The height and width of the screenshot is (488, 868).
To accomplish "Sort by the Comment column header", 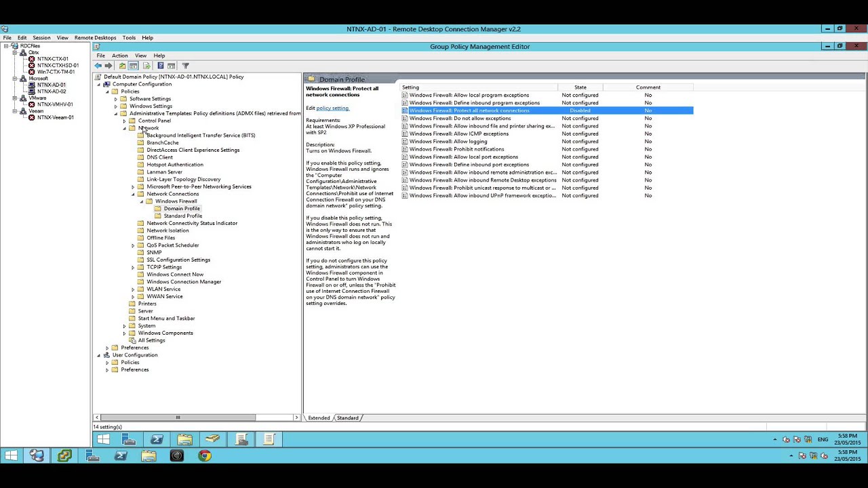I will tap(648, 87).
